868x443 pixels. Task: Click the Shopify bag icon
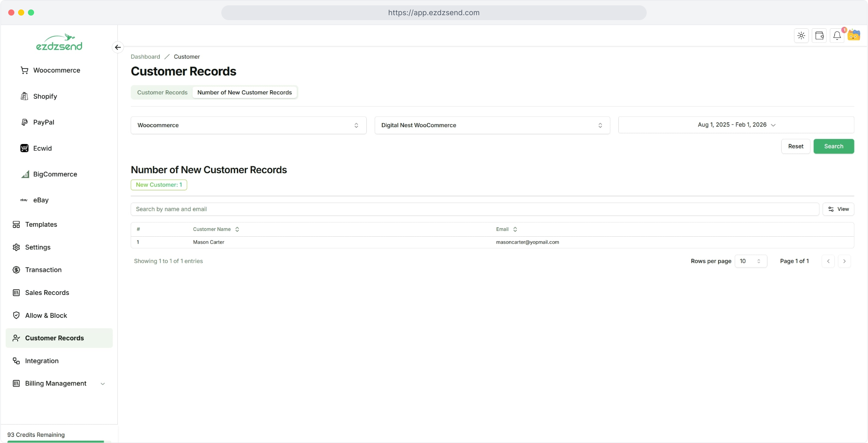pos(24,96)
